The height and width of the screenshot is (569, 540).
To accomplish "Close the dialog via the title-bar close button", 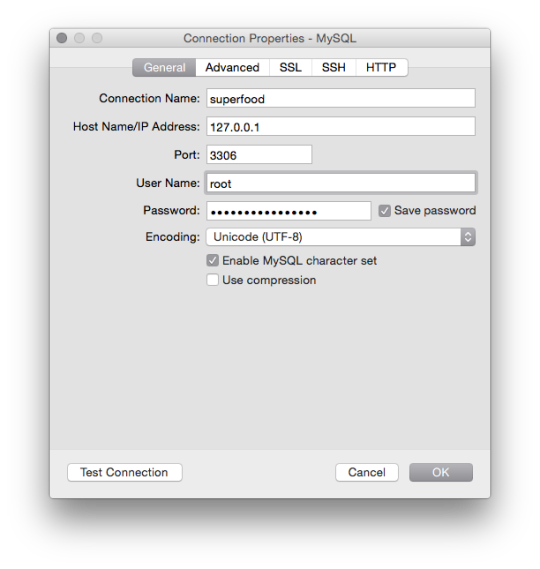I will point(62,38).
